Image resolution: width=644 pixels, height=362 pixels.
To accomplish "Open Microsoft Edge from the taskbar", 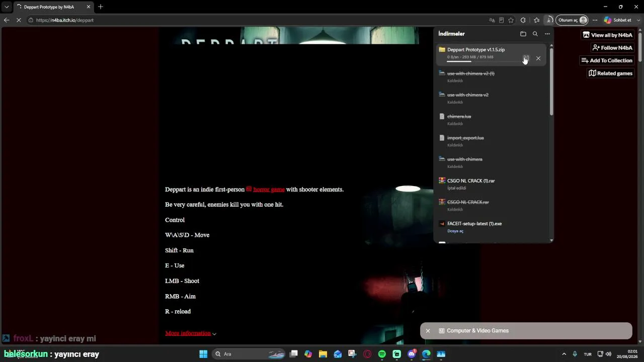I will point(426,354).
